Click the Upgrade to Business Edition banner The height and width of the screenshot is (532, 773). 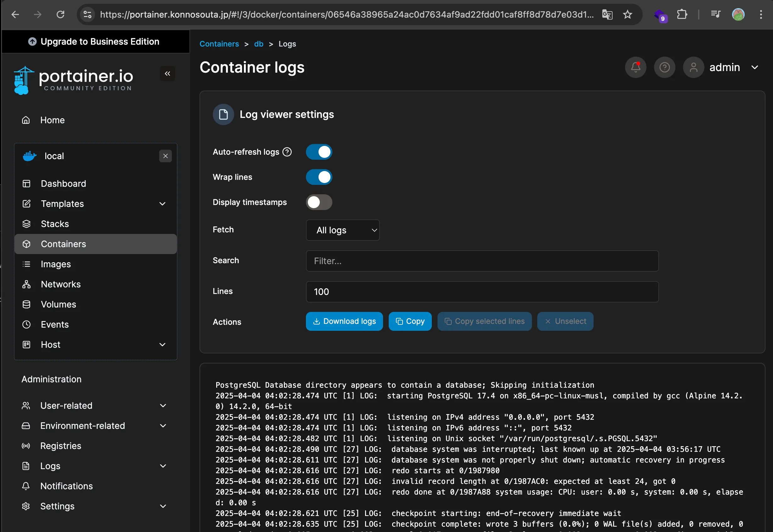[94, 42]
